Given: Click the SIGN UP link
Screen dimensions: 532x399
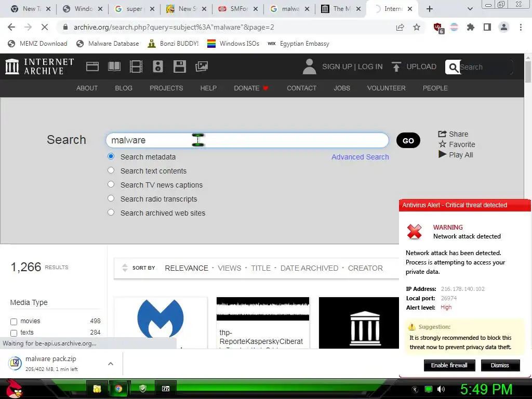Looking at the screenshot, I should coord(337,66).
